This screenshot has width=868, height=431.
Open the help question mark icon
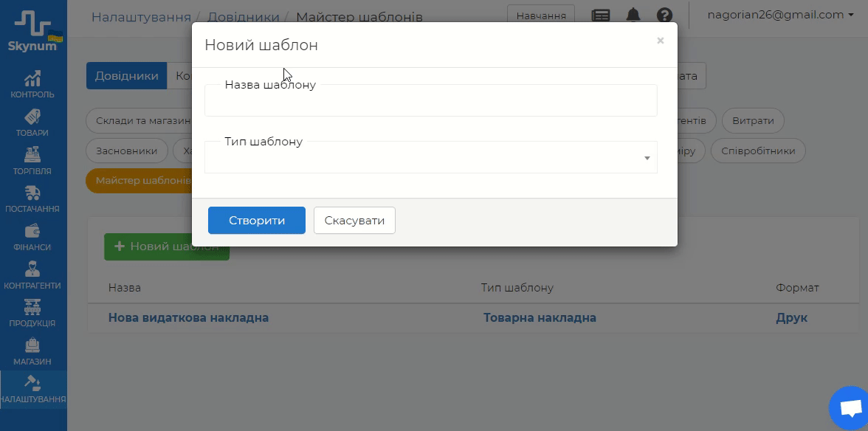pyautogui.click(x=664, y=15)
